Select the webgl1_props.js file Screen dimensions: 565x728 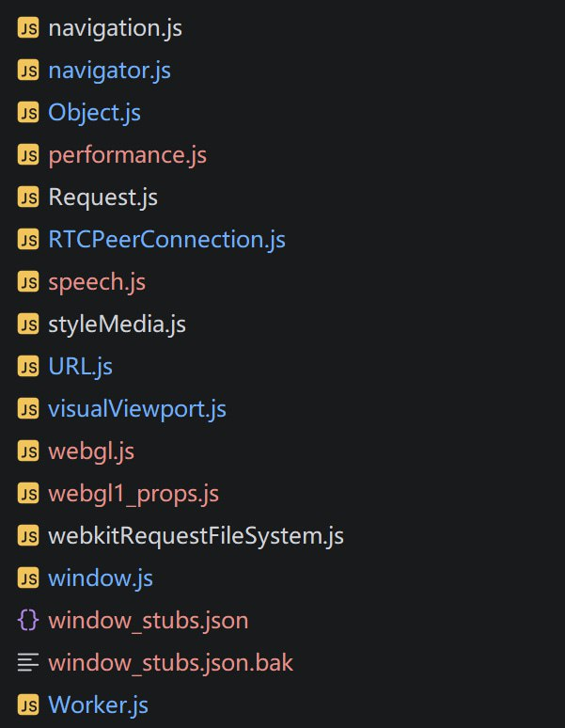pos(133,494)
